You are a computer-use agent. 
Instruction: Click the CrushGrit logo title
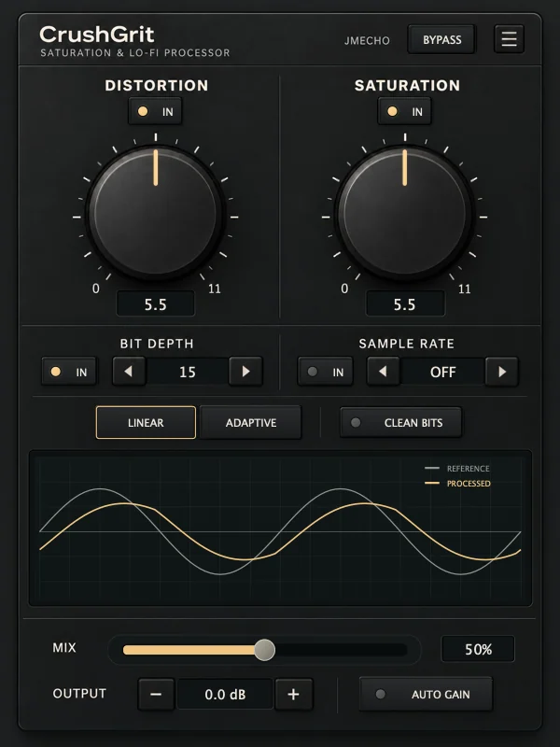(97, 35)
